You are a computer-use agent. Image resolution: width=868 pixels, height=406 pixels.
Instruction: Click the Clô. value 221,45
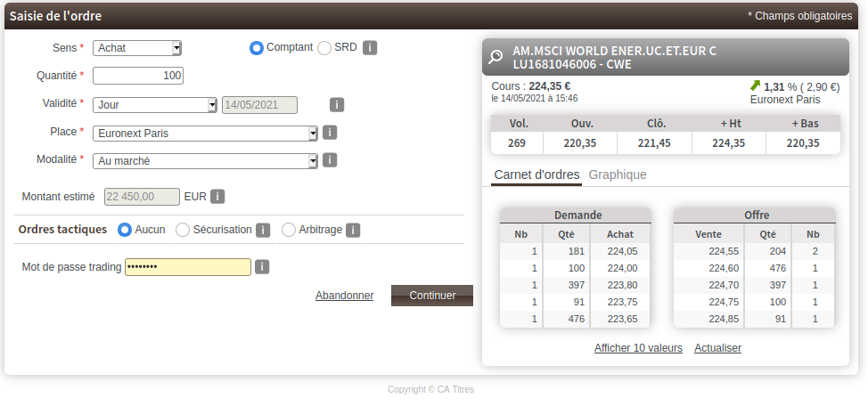(654, 143)
